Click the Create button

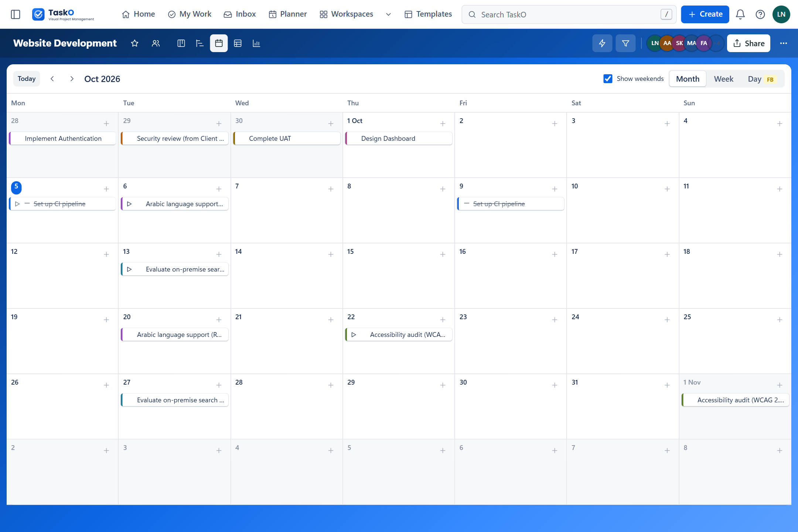pos(705,14)
